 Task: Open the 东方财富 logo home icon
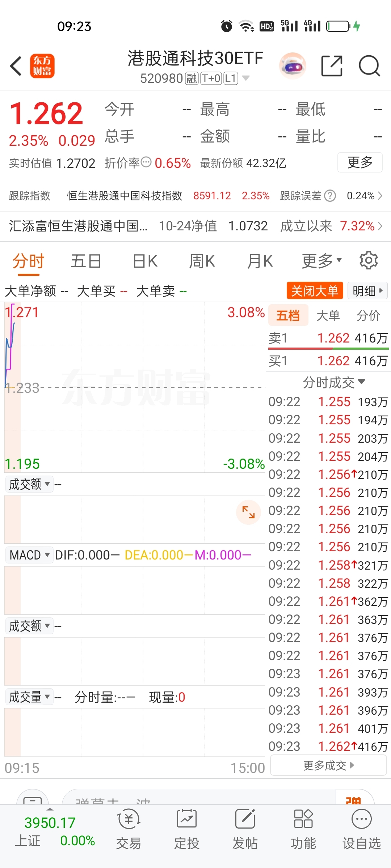[42, 66]
